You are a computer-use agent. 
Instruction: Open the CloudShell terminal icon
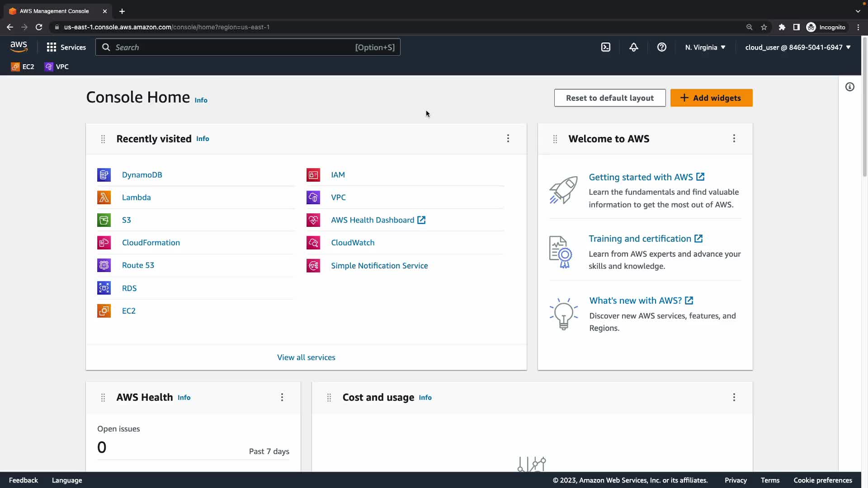click(606, 47)
